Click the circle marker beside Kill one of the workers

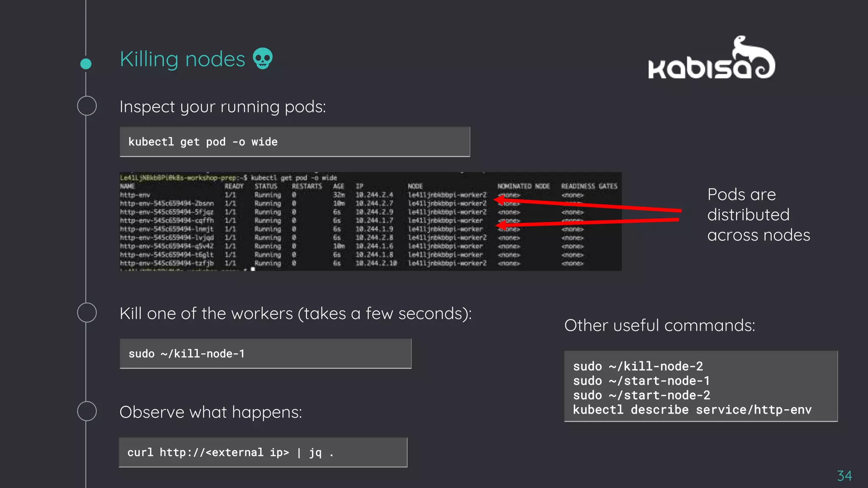[x=87, y=313]
